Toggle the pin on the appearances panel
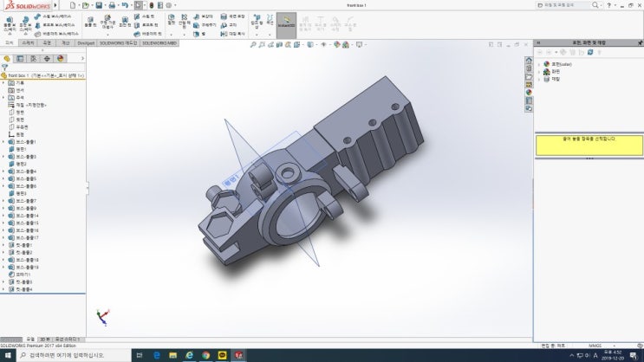This screenshot has width=644, height=362. click(x=640, y=42)
